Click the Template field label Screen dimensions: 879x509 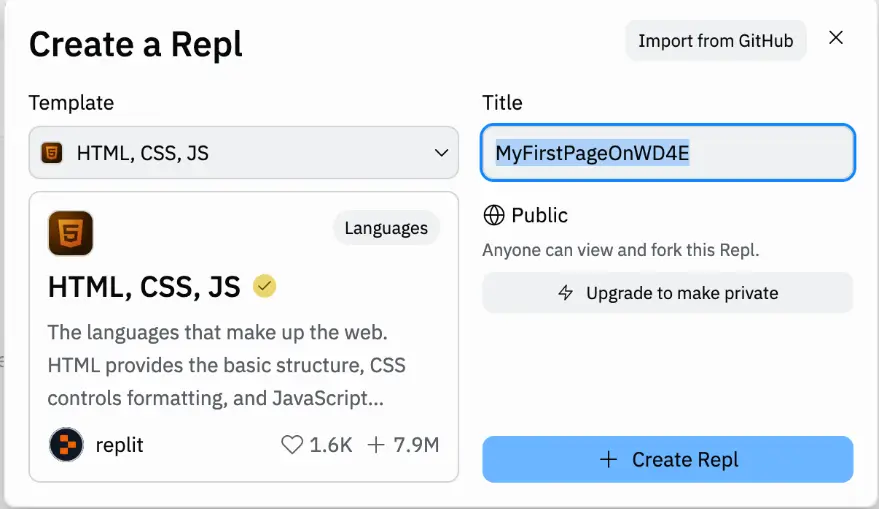coord(71,103)
